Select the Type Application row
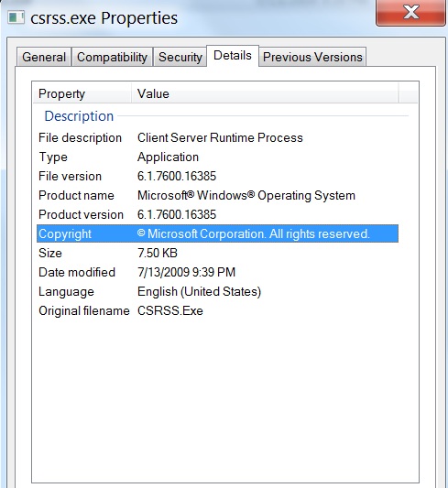448x488 pixels. [x=217, y=157]
